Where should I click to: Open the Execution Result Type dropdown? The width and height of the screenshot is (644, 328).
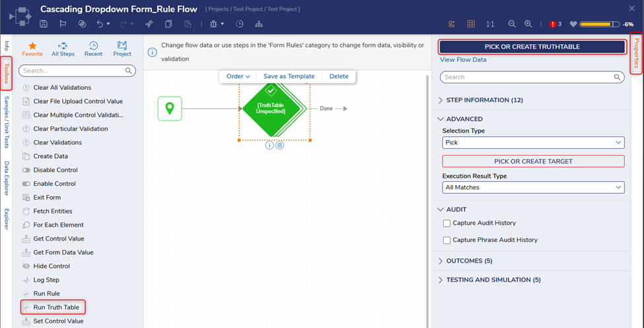click(x=533, y=187)
